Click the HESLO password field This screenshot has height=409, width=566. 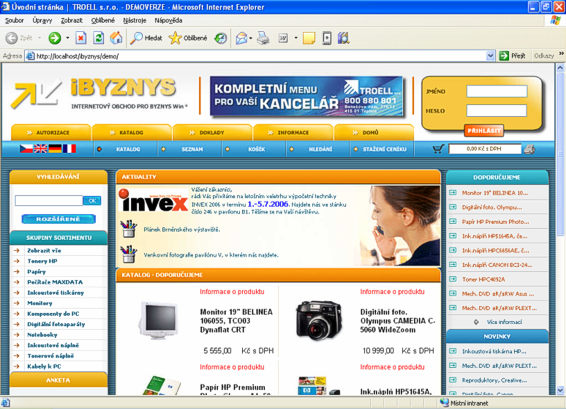tap(497, 110)
